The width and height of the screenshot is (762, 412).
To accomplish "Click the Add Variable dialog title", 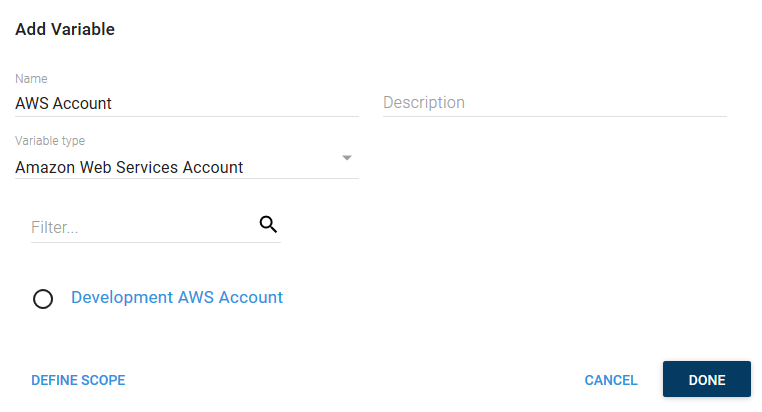I will pyautogui.click(x=65, y=29).
